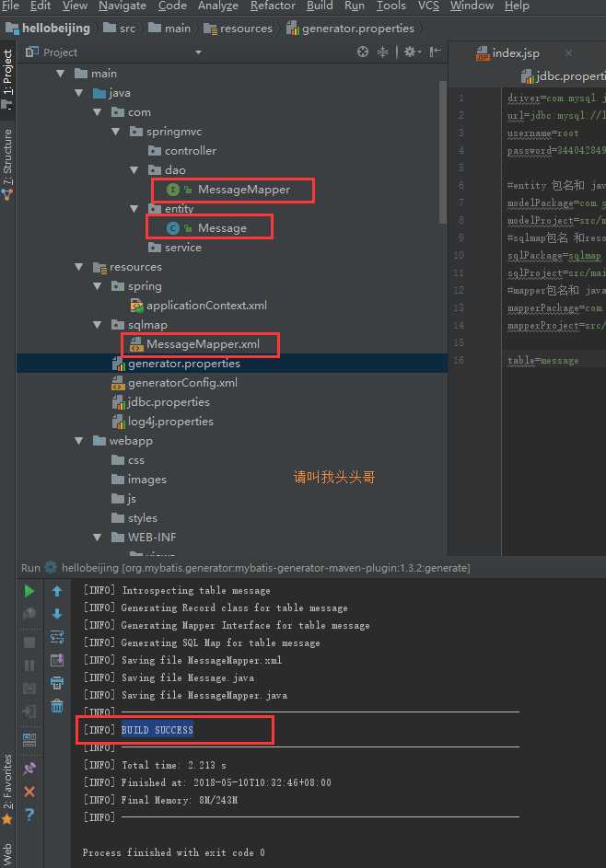
Task: Click the project tree vertical scrollbar
Action: coord(442,152)
